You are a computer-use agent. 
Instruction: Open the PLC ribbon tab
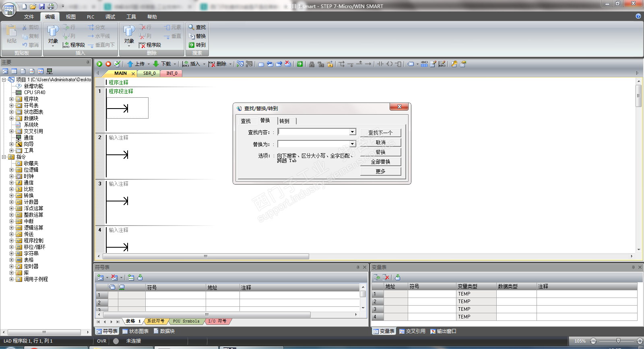point(91,16)
